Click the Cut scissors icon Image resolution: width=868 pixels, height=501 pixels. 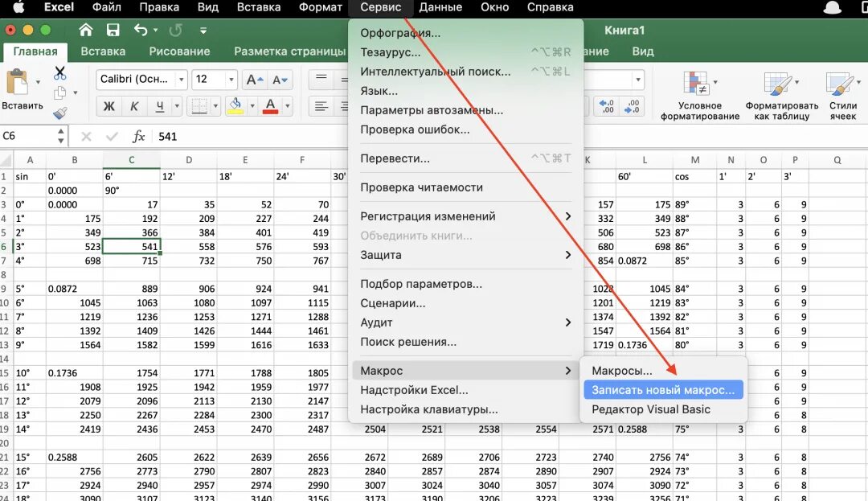(59, 74)
